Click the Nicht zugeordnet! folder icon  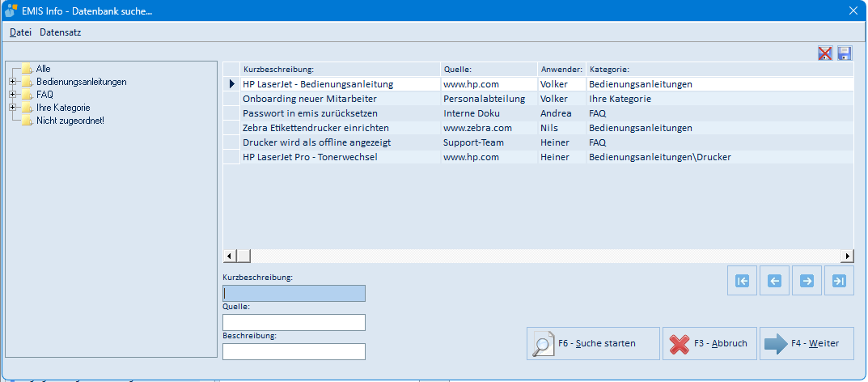click(x=28, y=121)
